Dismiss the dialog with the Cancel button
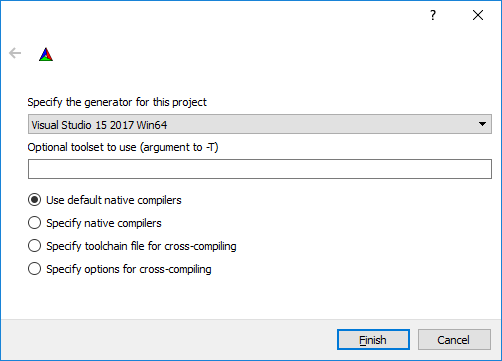 tap(454, 340)
